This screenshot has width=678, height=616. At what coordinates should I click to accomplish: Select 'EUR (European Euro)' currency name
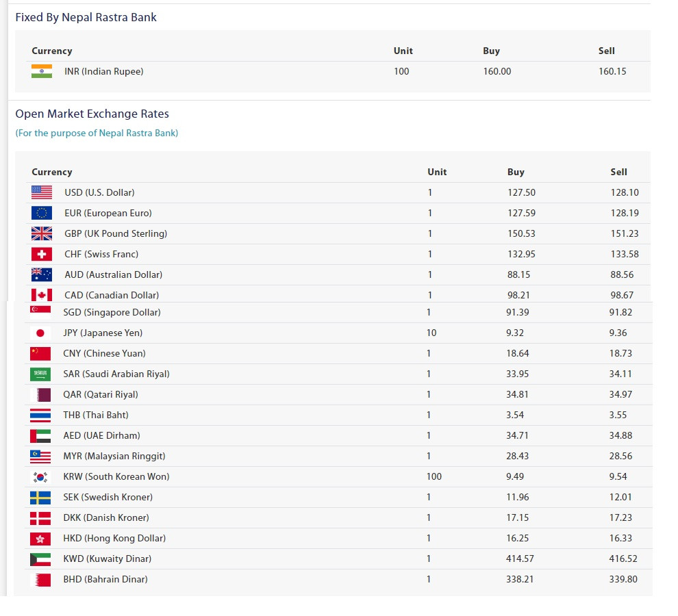click(x=108, y=213)
